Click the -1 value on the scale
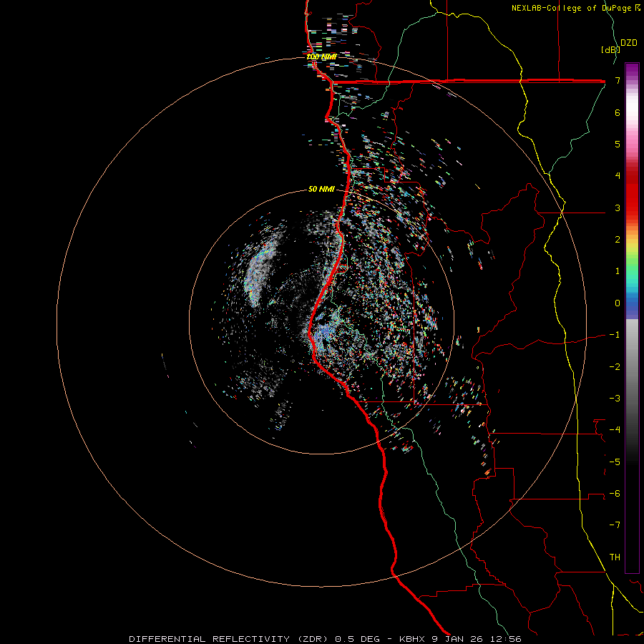Screen dimensions: 644x644 click(615, 335)
